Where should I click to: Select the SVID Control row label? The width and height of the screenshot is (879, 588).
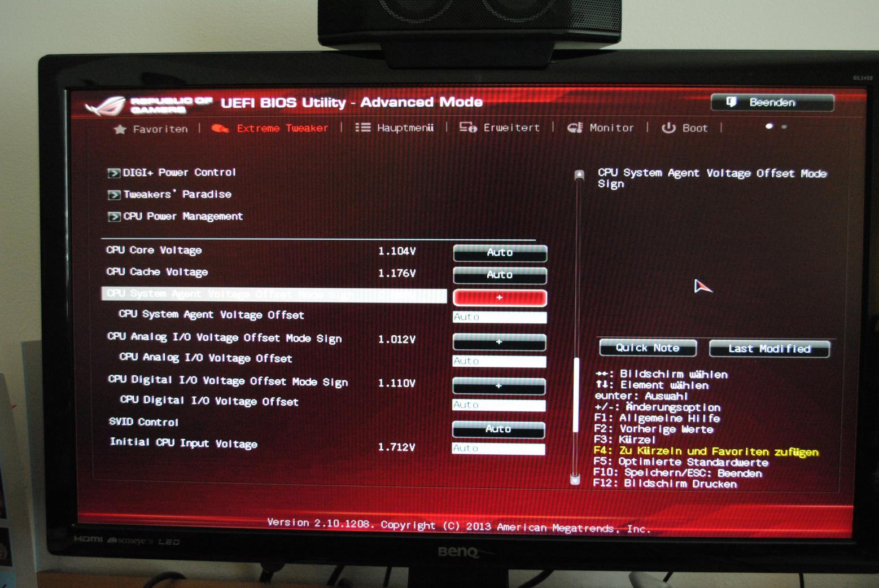pyautogui.click(x=143, y=422)
